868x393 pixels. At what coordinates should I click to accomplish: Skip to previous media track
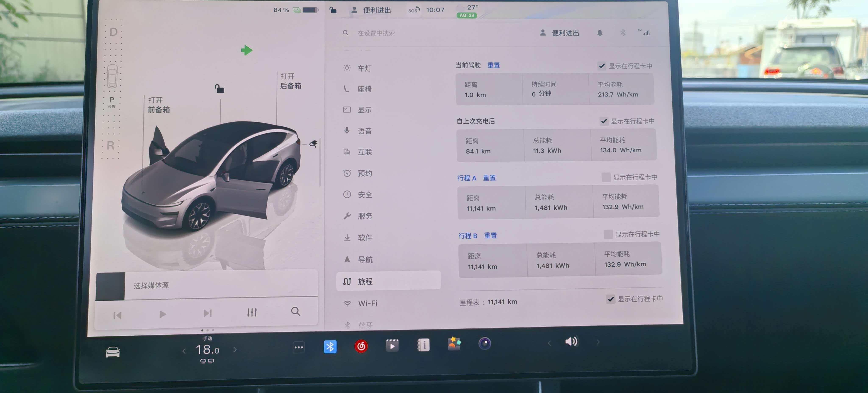[117, 315]
